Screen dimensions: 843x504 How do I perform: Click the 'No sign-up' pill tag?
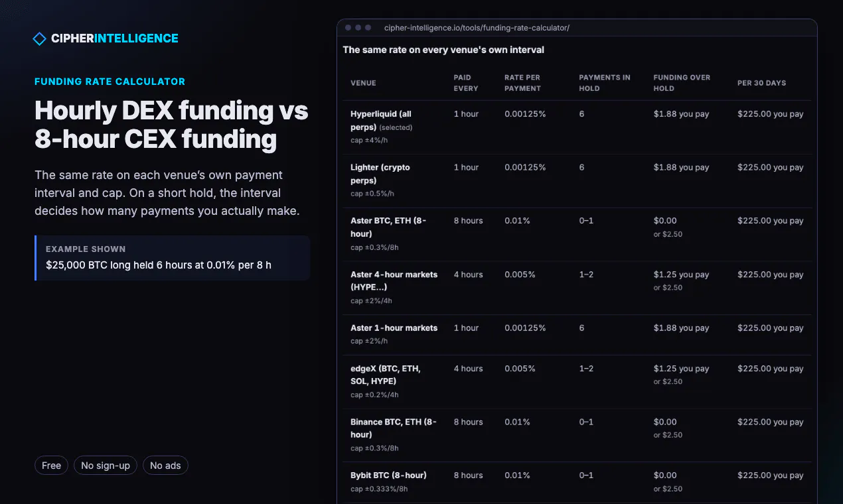point(106,466)
